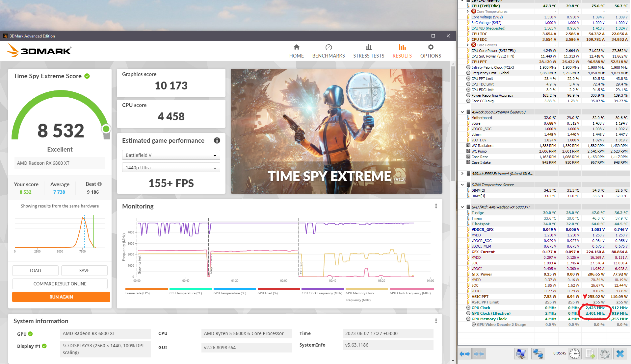Click the green valid-score check beside Time Spy Extreme Score

87,76
